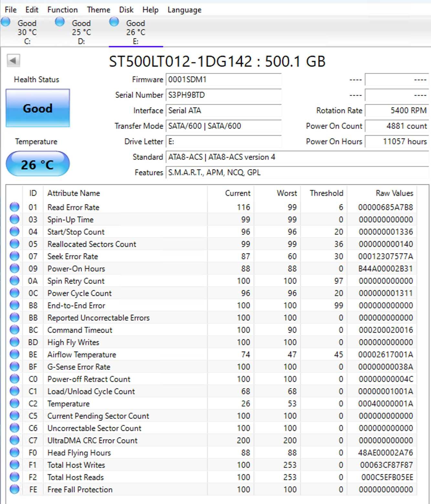The image size is (431, 504).
Task: Select the C2 Temperature attribute name
Action: [x=68, y=404]
